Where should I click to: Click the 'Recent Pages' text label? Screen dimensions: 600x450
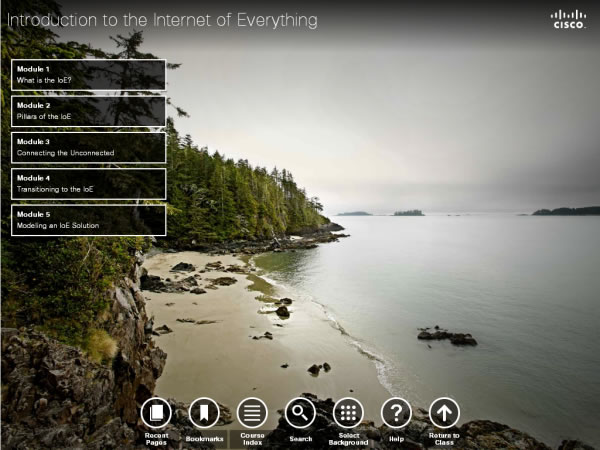[x=156, y=439]
